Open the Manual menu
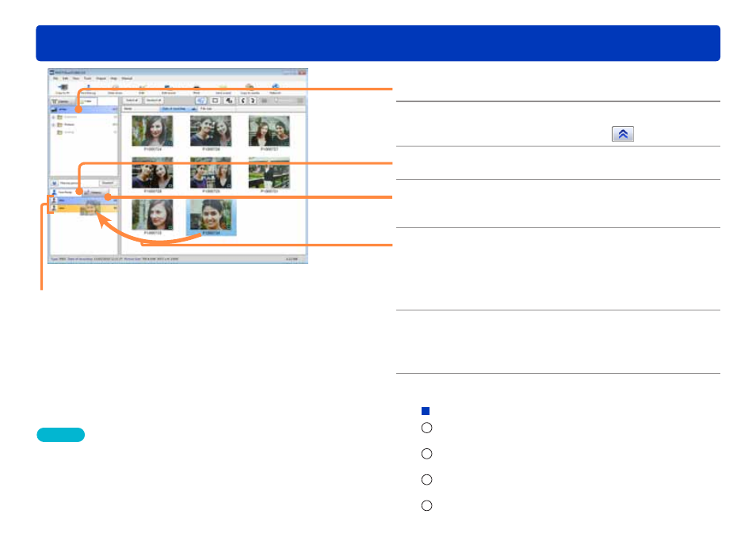 [127, 78]
